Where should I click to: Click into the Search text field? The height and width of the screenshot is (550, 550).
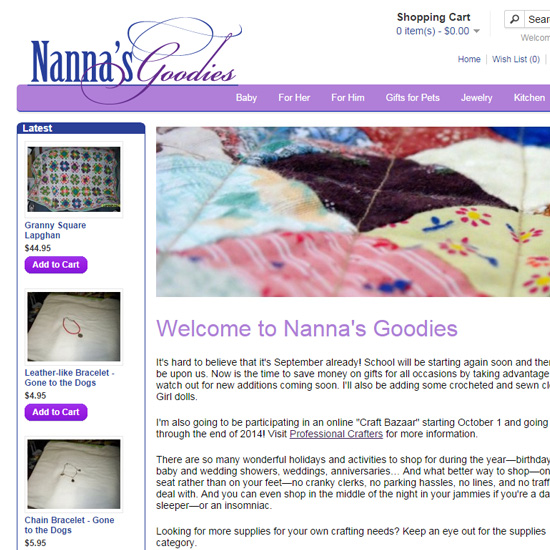(537, 19)
